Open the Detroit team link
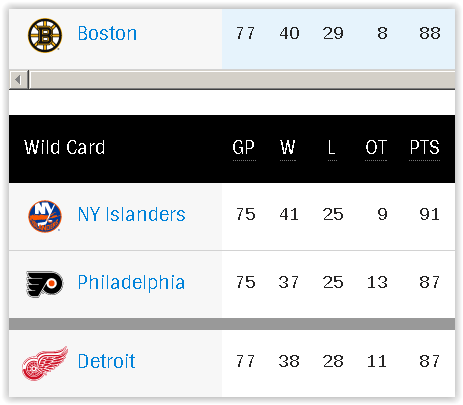The image size is (463, 405). click(x=106, y=361)
